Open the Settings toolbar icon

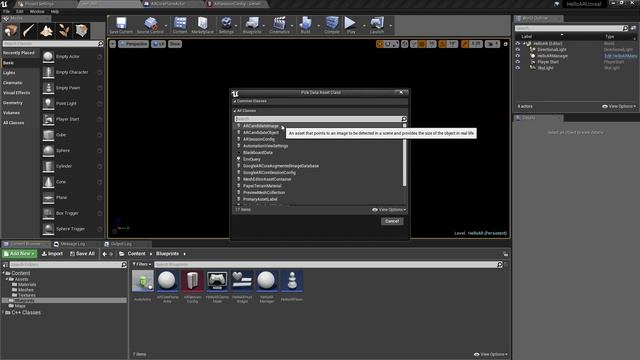coord(226,25)
